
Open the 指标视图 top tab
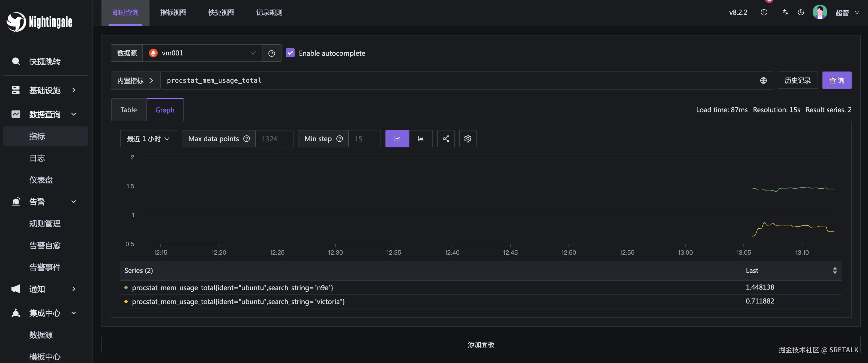173,13
